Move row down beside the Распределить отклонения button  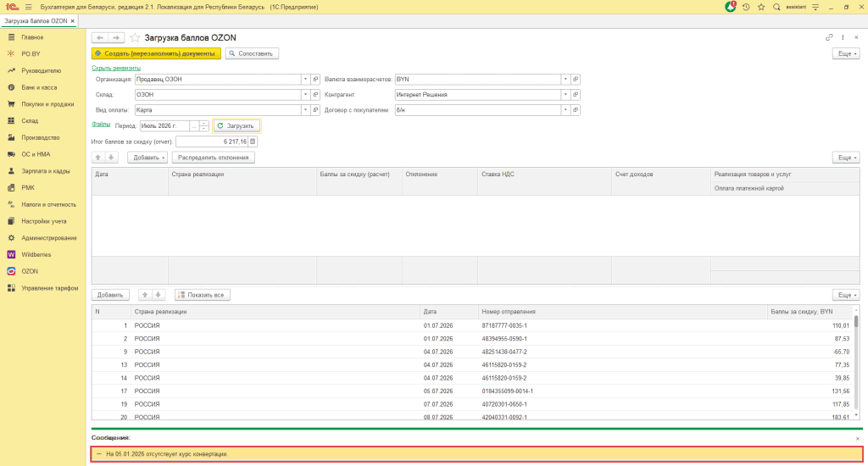(111, 158)
